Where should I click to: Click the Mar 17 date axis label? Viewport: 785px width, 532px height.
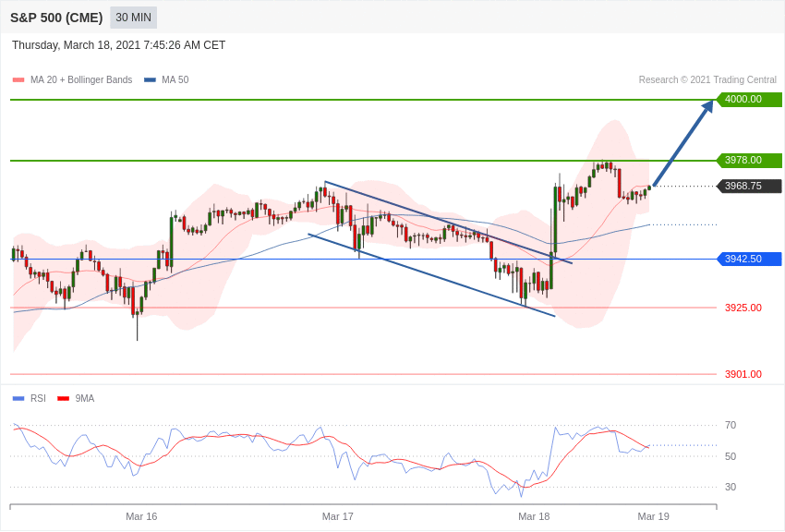(x=337, y=516)
